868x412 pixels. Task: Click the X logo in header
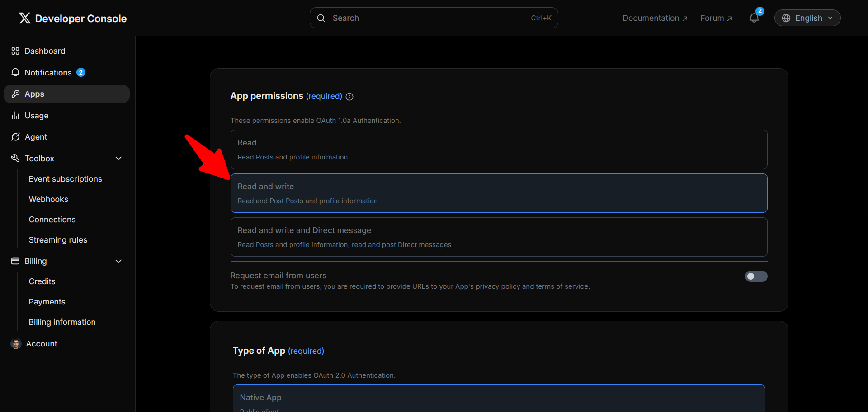pos(25,18)
